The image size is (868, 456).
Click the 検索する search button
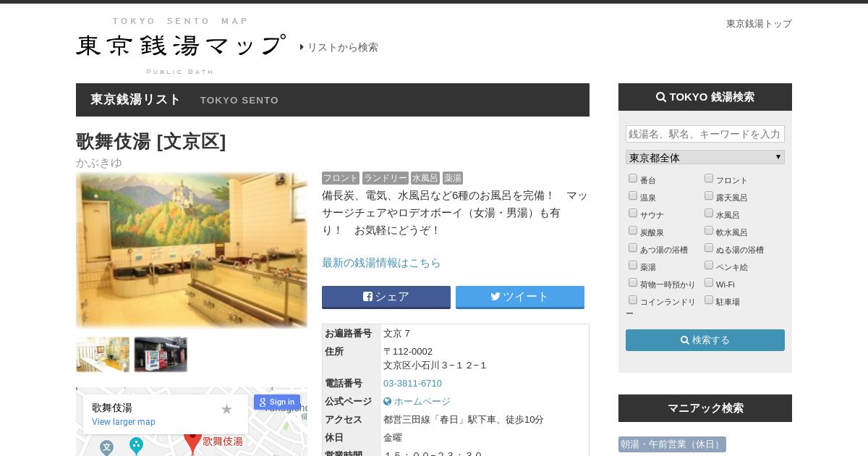point(705,340)
